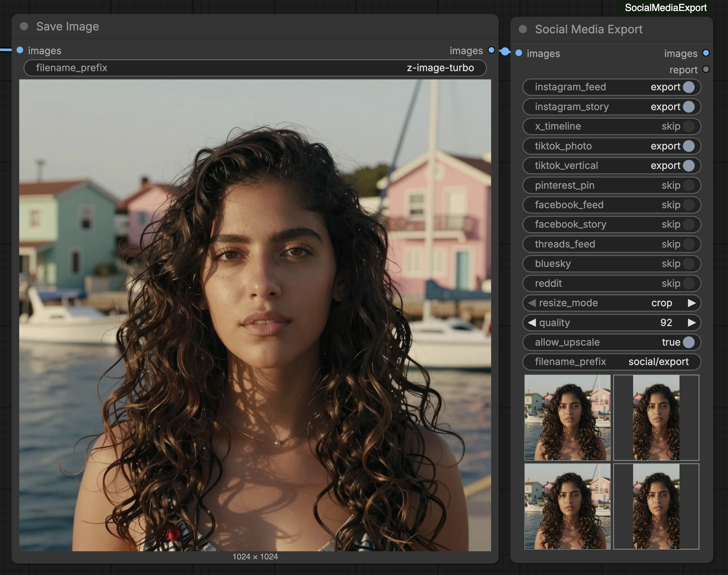Enable facebook_story export
The width and height of the screenshot is (728, 575).
pos(689,224)
